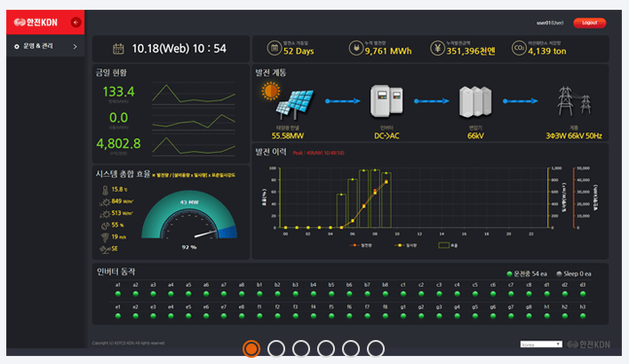
Task: Click the wind speed icon beside 19
Action: pyautogui.click(x=105, y=237)
